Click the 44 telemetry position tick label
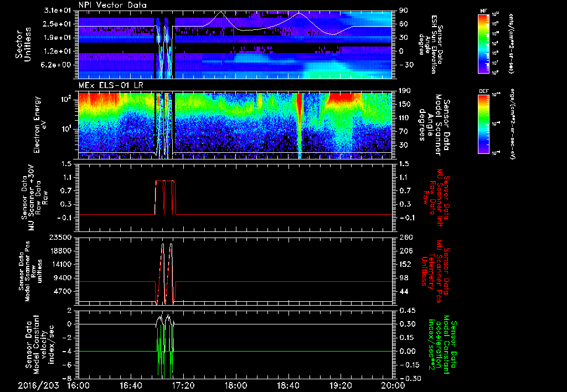The image size is (567, 392). [404, 291]
